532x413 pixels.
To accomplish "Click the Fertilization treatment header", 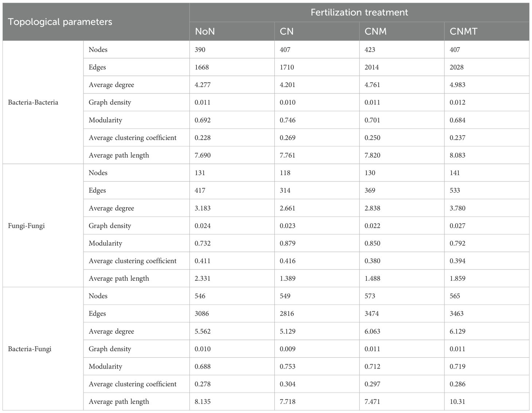I will click(x=359, y=12).
